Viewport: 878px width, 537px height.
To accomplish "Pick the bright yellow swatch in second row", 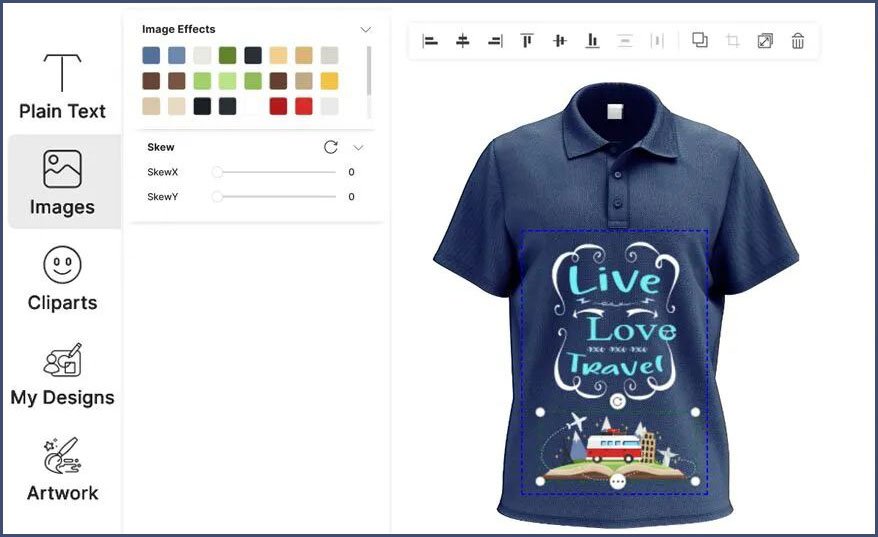I will [x=329, y=81].
